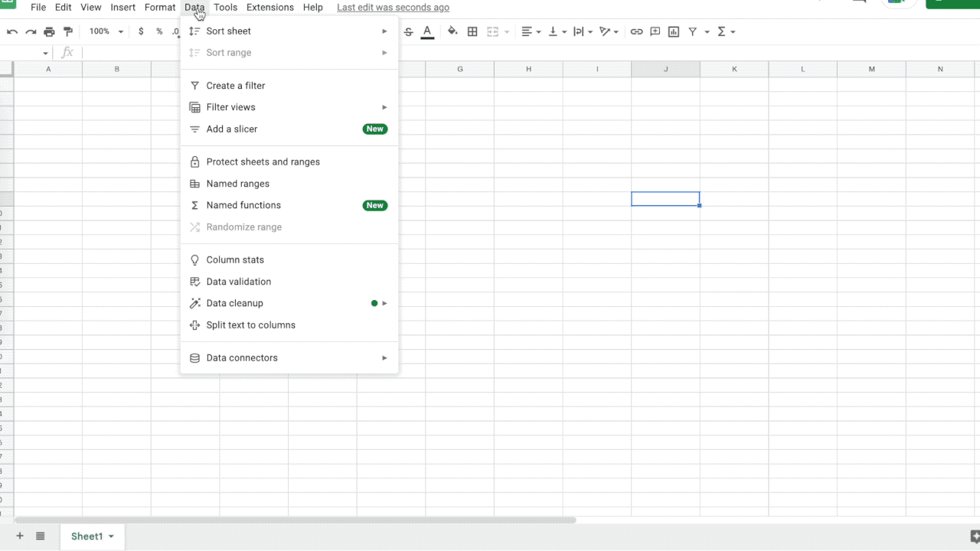The image size is (980, 551).
Task: Choose Column stats
Action: [289, 260]
